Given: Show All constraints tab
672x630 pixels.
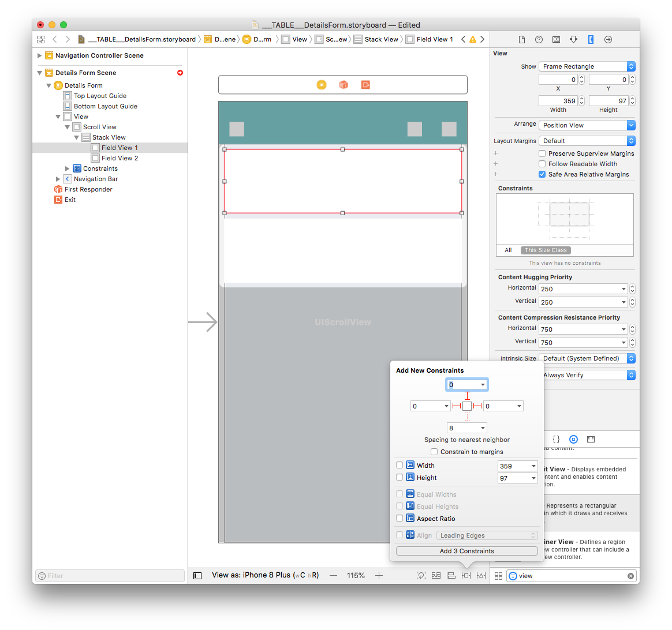Looking at the screenshot, I should (508, 250).
